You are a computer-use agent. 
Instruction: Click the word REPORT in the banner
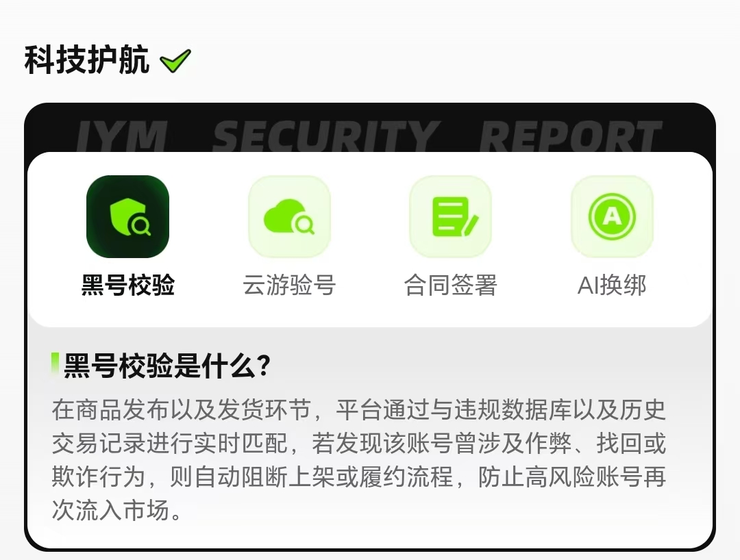point(571,136)
